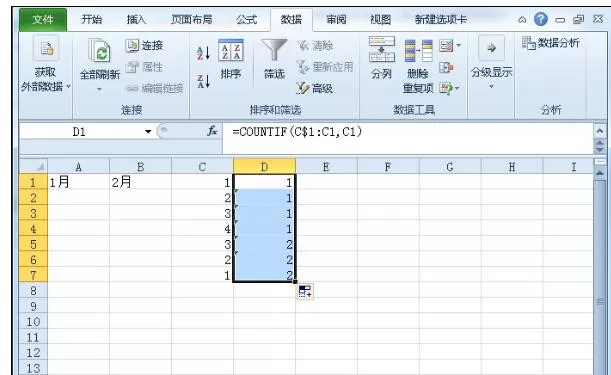The image size is (611, 375).
Task: Click the sort ascending A-Z icon
Action: (x=203, y=53)
